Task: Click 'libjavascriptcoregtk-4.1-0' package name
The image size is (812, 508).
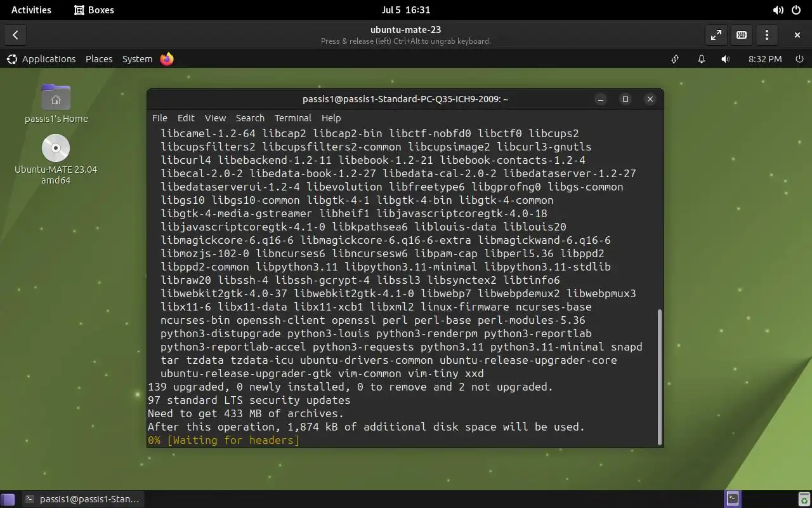Action: pos(243,227)
